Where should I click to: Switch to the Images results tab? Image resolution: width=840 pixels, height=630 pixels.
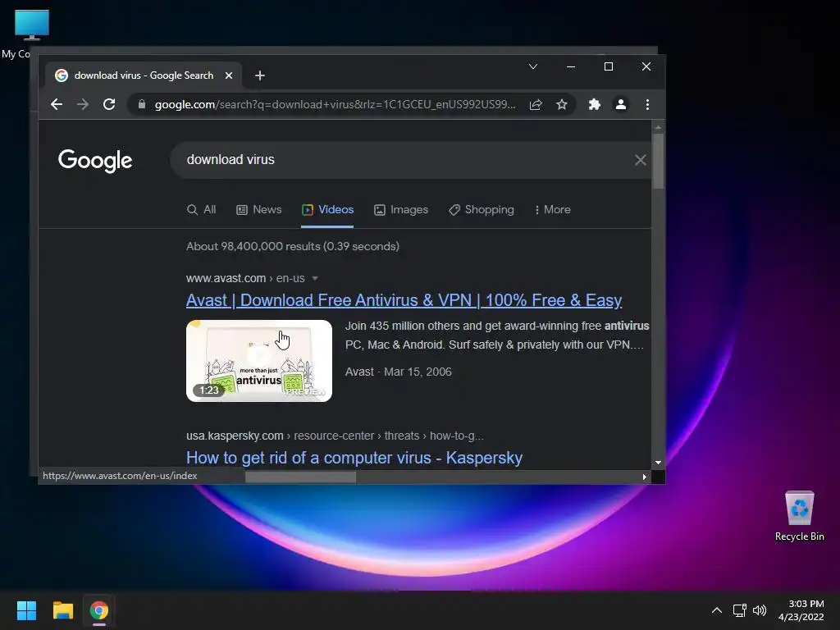400,209
